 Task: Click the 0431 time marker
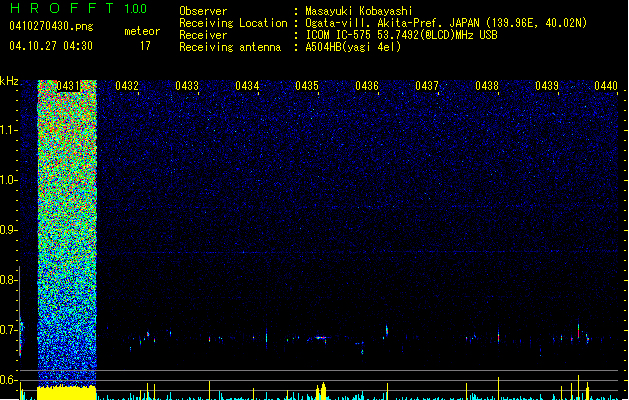coord(68,86)
